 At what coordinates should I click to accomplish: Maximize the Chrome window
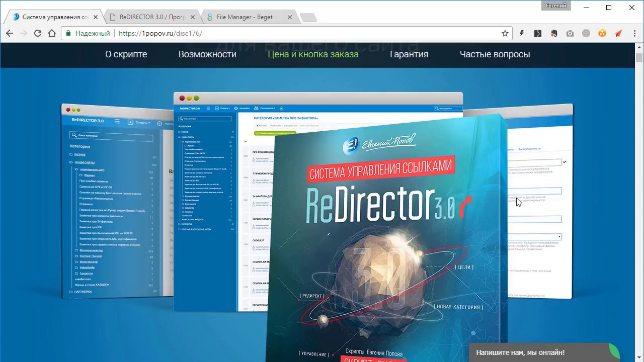tap(609, 8)
